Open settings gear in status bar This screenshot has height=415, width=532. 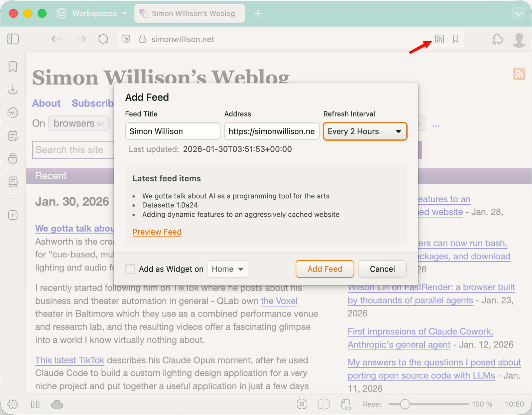[13, 404]
